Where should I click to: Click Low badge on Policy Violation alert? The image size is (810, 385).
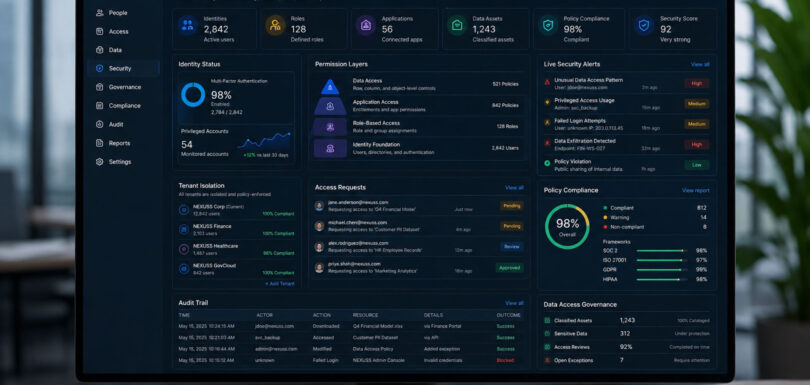tap(697, 165)
